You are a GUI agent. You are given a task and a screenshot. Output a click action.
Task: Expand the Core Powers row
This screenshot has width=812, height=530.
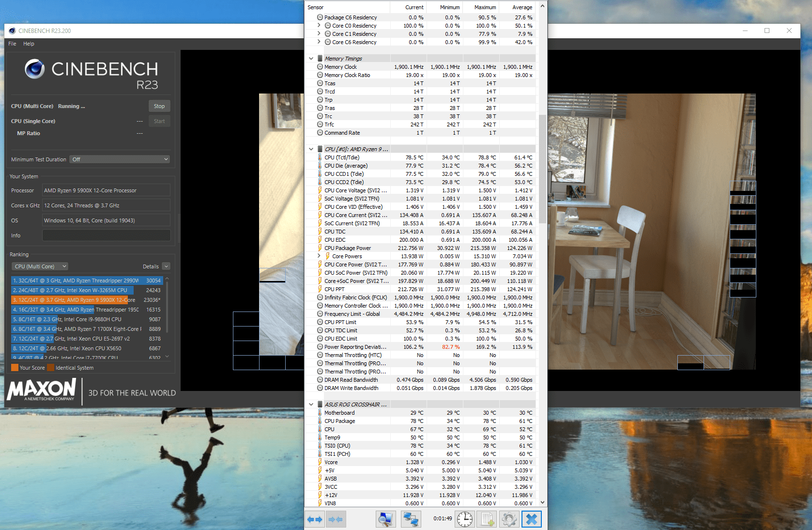coord(319,256)
